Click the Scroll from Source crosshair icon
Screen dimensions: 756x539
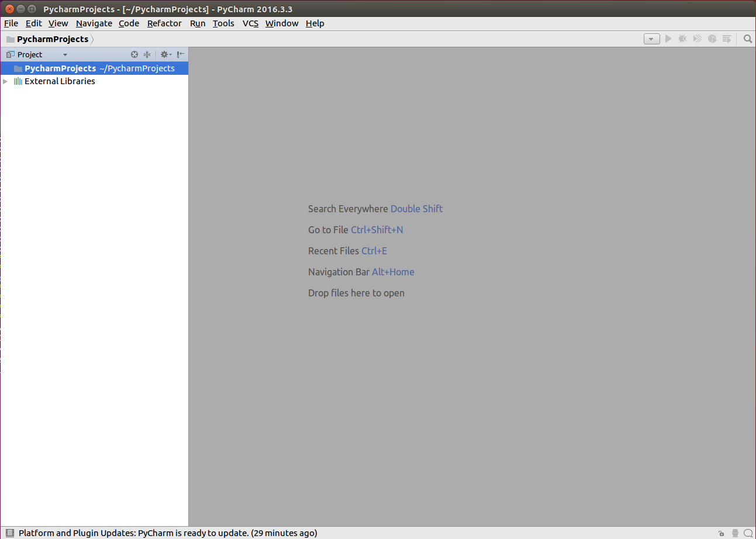pos(134,54)
